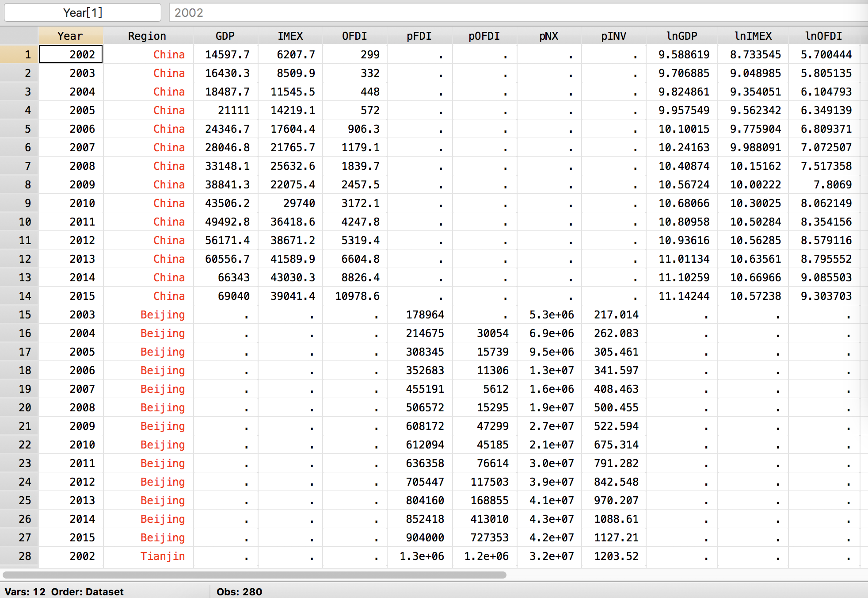Click the pINV value 500.455
The width and height of the screenshot is (868, 598).
(616, 407)
